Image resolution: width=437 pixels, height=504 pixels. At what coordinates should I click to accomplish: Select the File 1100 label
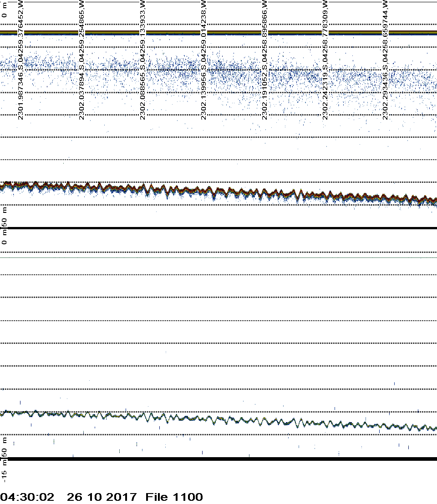click(174, 497)
